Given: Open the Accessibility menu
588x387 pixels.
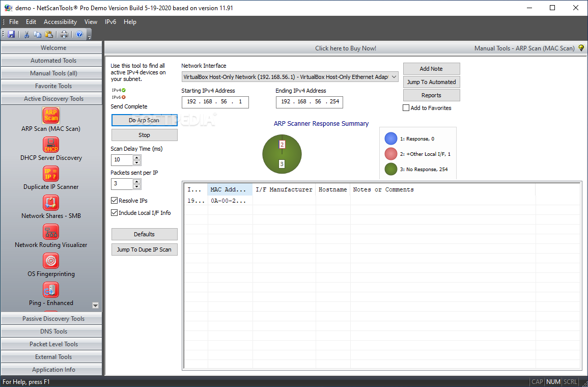Looking at the screenshot, I should [x=61, y=22].
